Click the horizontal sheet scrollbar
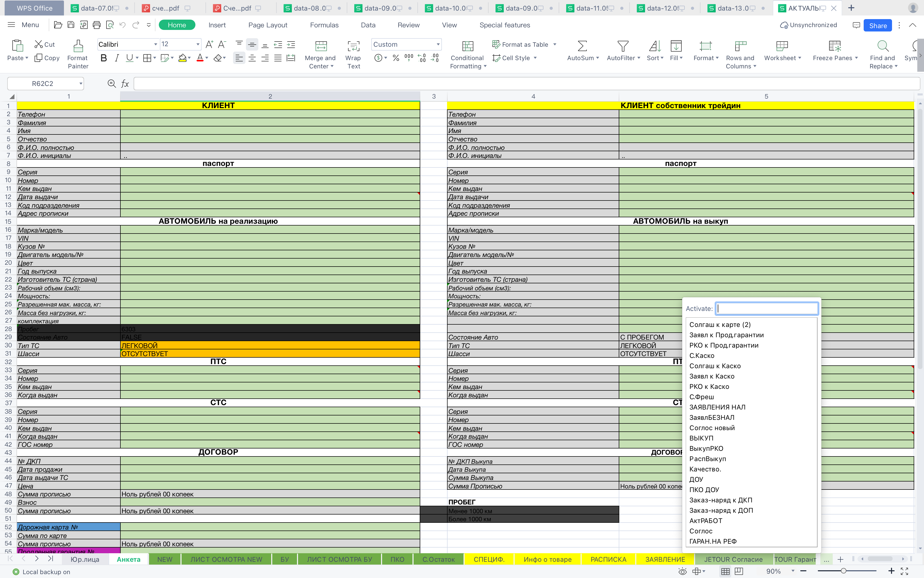 point(882,559)
